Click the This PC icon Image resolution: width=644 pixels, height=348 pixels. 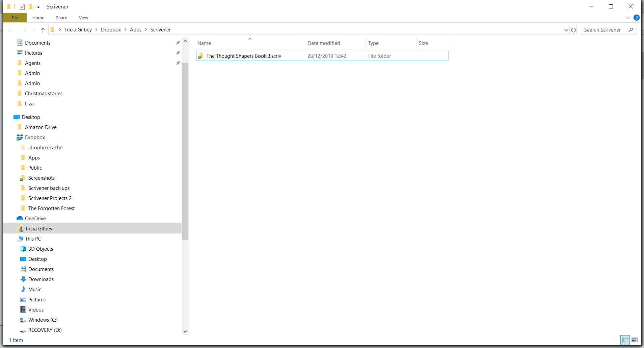[21, 239]
